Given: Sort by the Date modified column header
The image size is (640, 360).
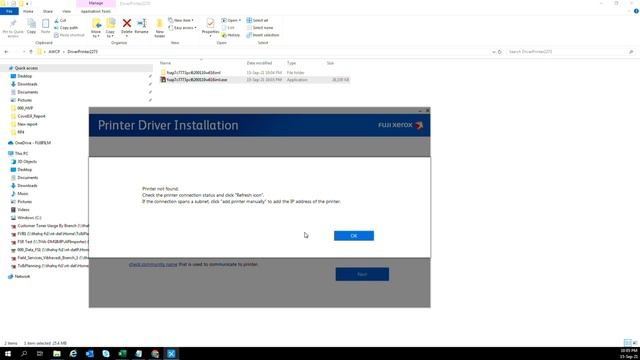Looking at the screenshot, I should tap(259, 63).
